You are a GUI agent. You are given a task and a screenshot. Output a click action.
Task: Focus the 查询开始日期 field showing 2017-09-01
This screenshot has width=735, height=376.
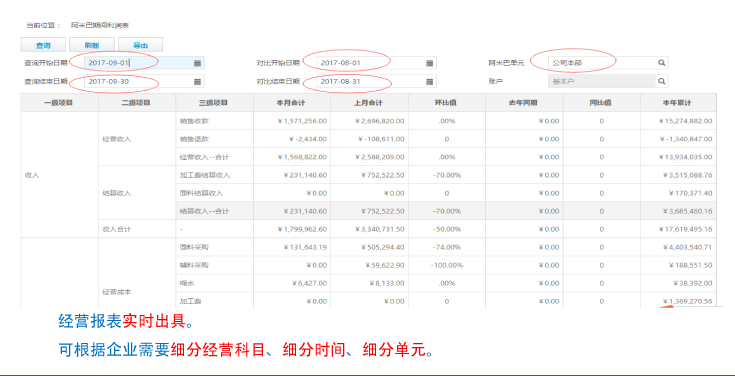[144, 63]
